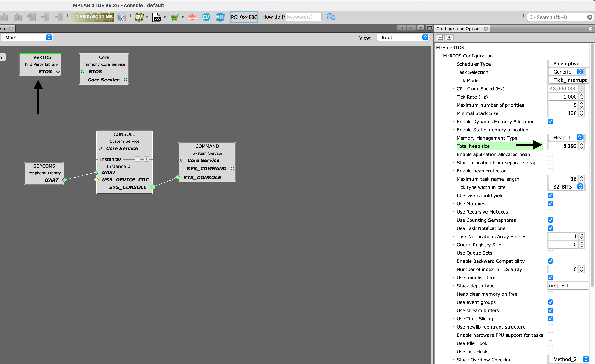Open the MCC Code Configurator icon
The height and width of the screenshot is (364, 595).
tap(220, 17)
